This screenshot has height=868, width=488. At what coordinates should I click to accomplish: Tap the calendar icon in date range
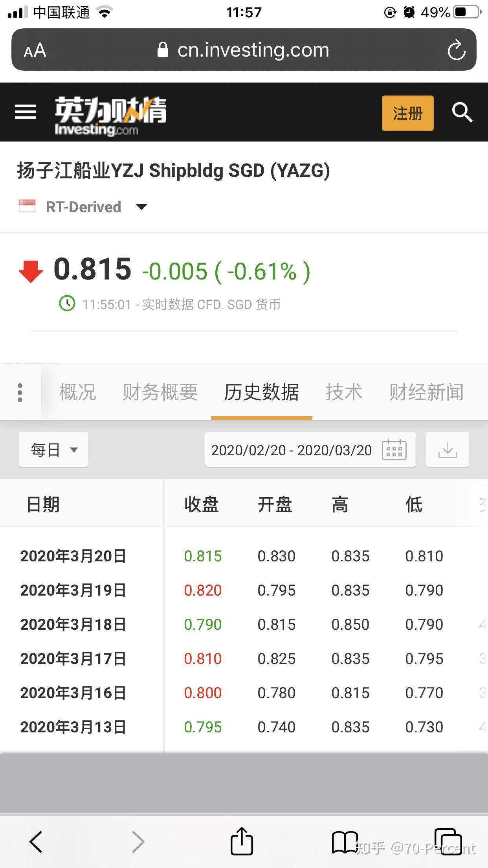394,450
